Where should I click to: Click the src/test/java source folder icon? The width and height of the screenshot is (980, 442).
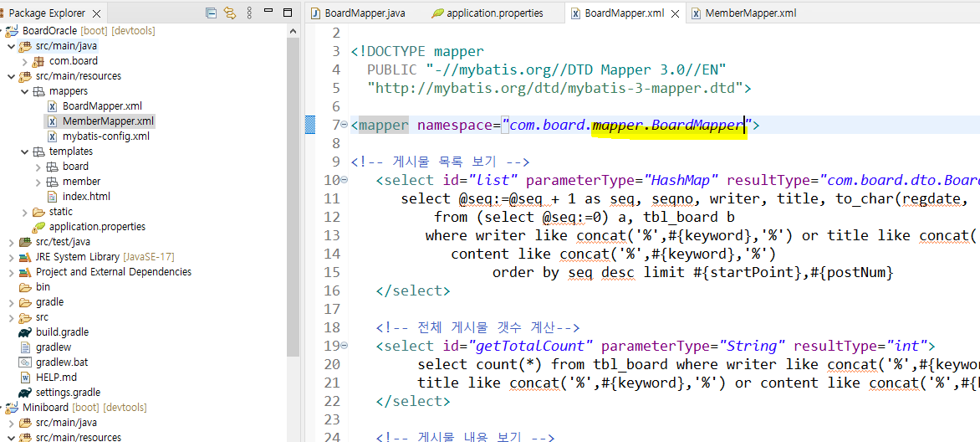tap(25, 242)
